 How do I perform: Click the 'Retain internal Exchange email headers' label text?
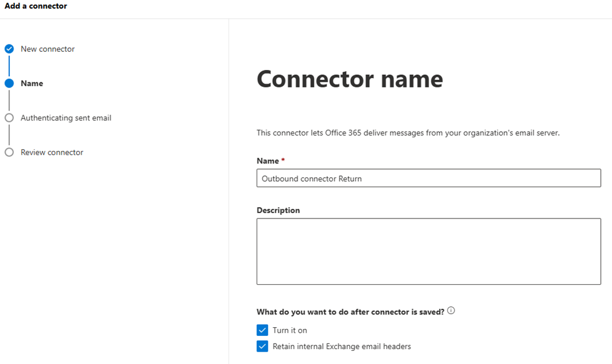[342, 347]
